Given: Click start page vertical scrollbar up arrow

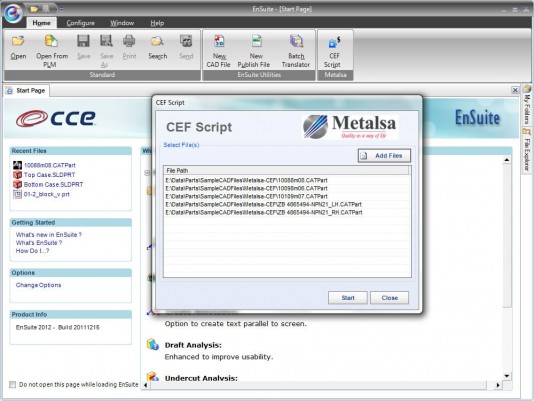Looking at the screenshot, I should [x=507, y=160].
